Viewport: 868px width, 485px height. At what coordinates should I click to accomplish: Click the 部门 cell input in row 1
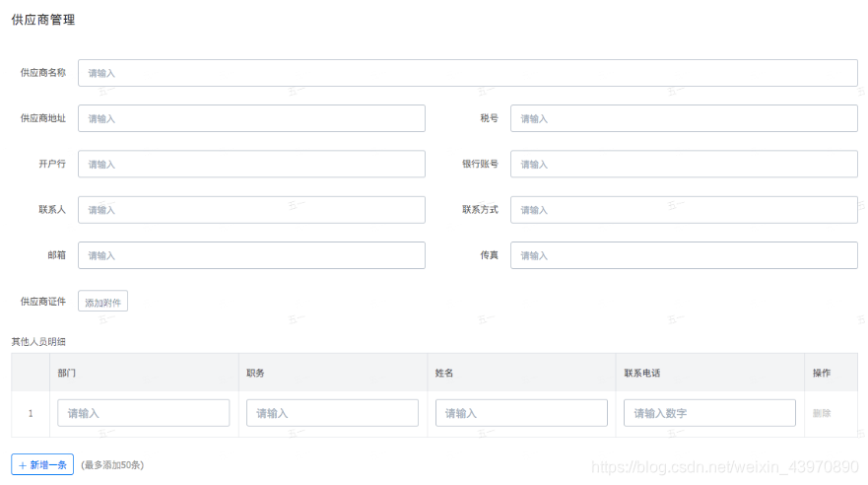144,413
